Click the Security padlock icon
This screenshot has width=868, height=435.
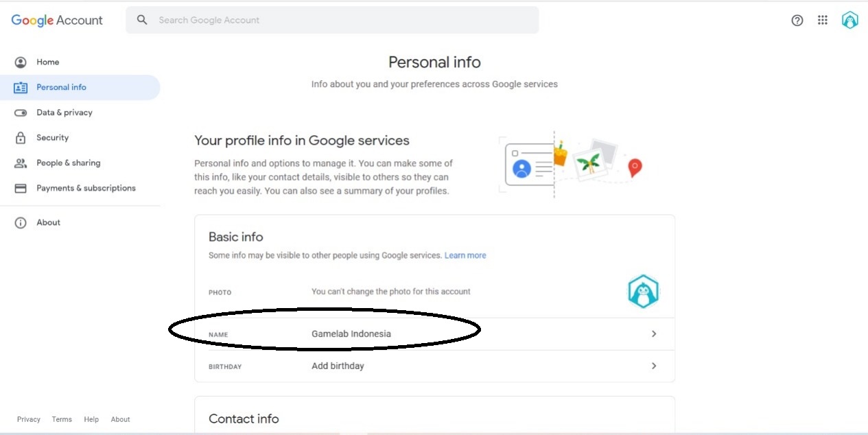tap(21, 138)
